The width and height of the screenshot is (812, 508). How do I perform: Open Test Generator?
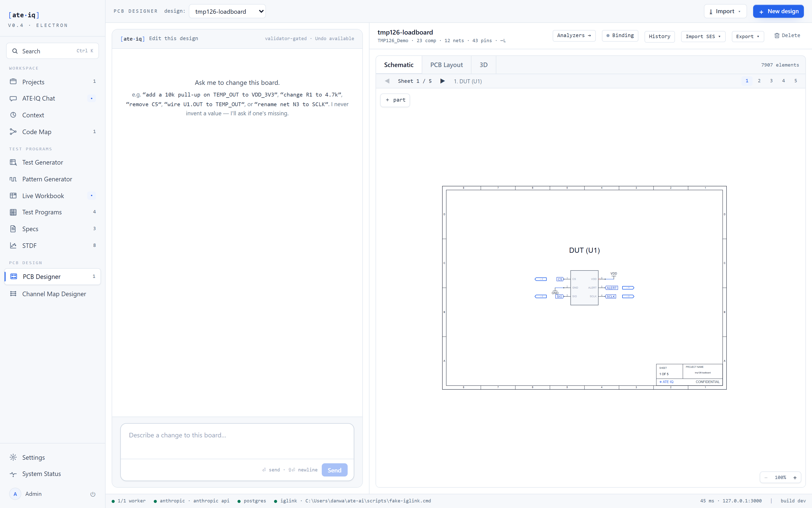click(x=52, y=162)
